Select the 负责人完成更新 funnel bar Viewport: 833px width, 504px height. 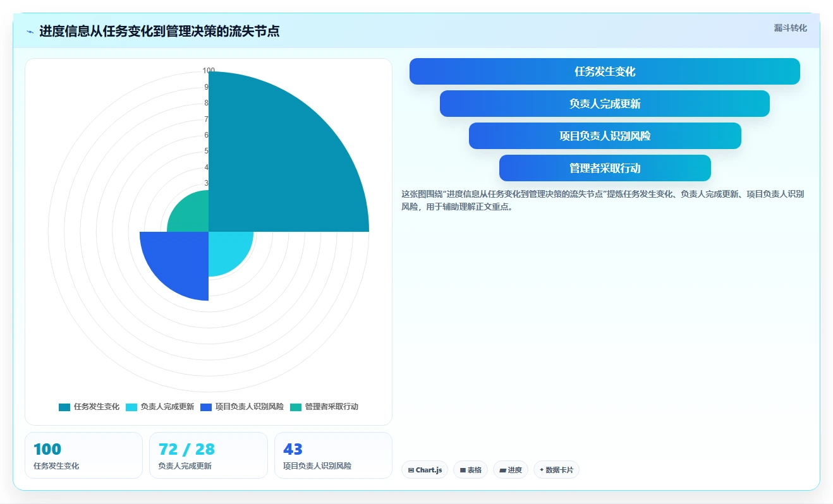point(605,104)
